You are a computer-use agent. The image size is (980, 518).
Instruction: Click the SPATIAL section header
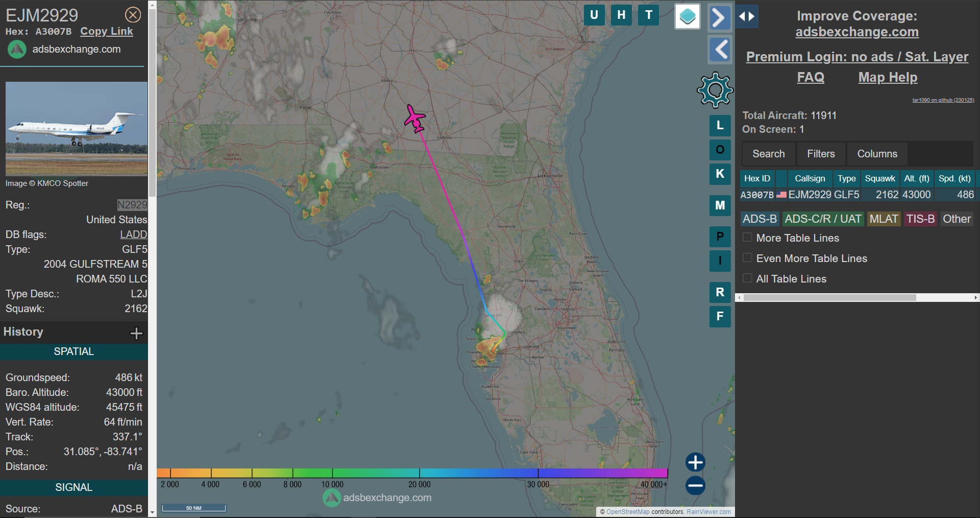74,351
